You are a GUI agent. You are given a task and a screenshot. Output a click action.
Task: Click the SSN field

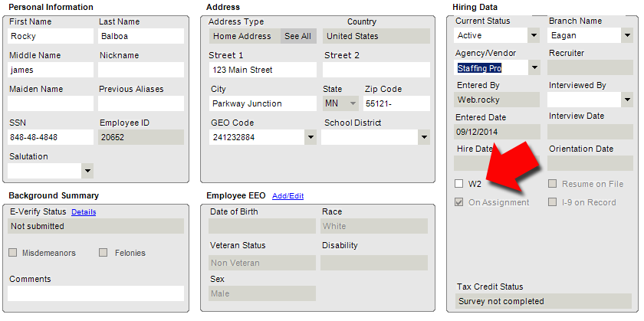(51, 137)
